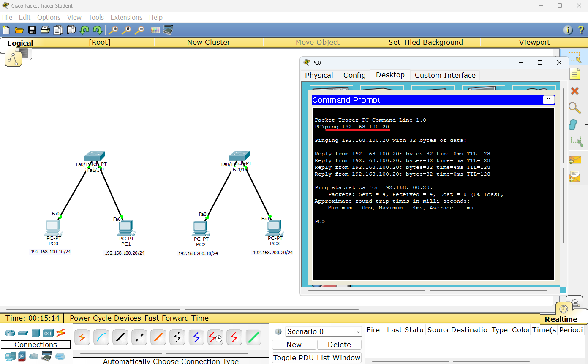Select the Routers device category
Image resolution: width=588 pixels, height=364 pixels.
(x=10, y=333)
